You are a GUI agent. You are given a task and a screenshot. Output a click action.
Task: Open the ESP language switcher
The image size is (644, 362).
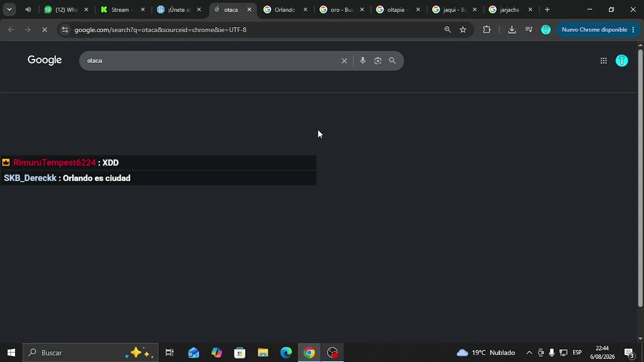pos(577,352)
